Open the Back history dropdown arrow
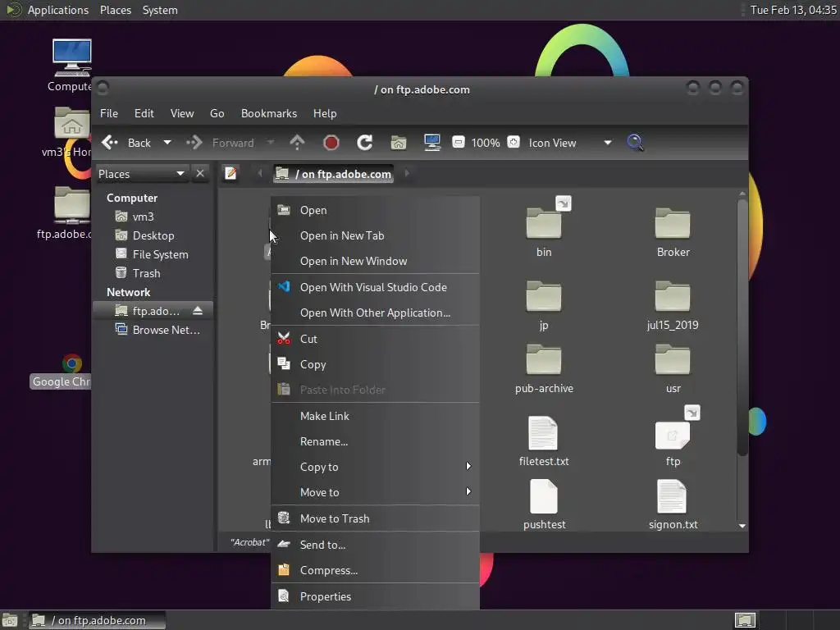Viewport: 840px width, 630px height. (x=167, y=143)
